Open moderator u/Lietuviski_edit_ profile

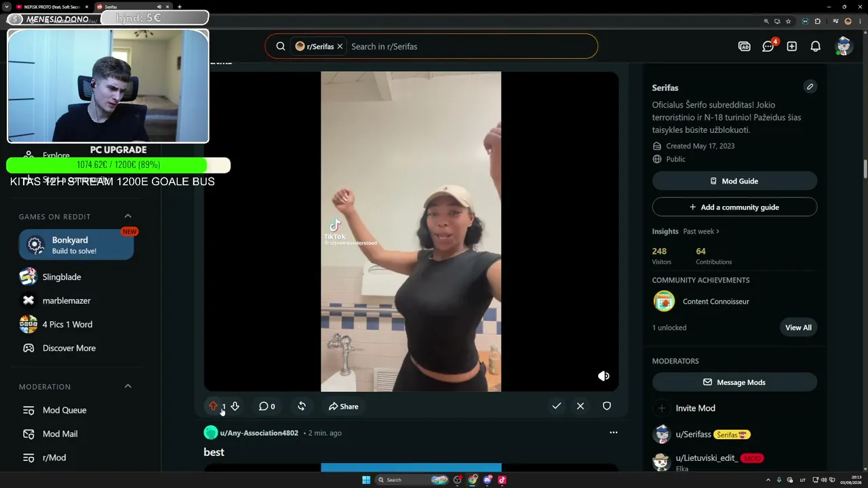coord(707,458)
